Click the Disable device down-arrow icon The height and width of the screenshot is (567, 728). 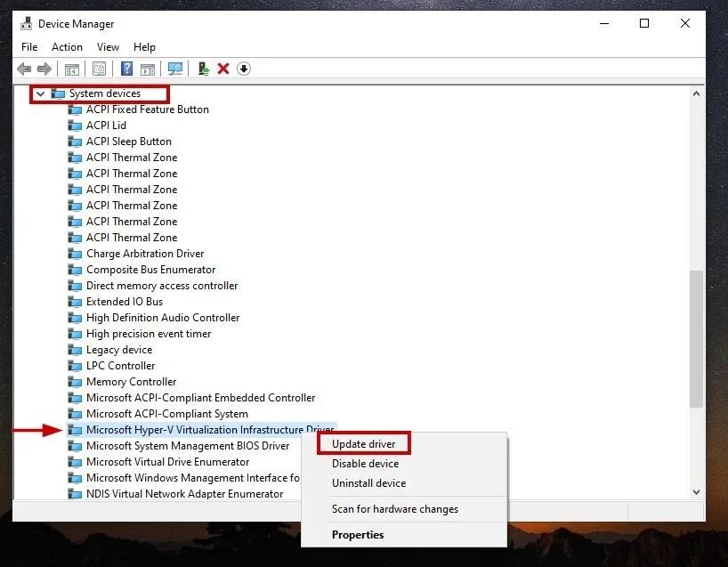244,69
